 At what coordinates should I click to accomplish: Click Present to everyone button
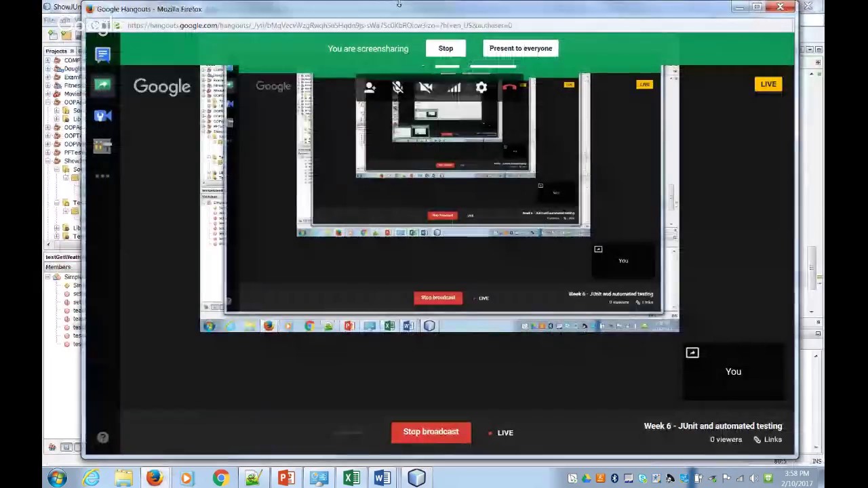pos(521,48)
